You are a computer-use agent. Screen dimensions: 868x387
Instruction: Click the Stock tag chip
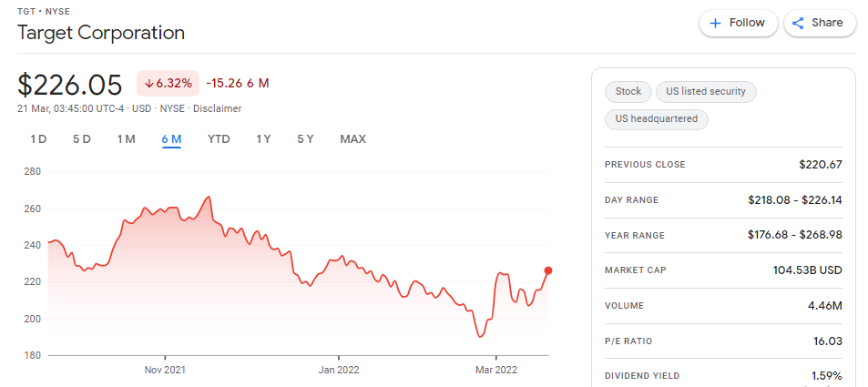(628, 91)
